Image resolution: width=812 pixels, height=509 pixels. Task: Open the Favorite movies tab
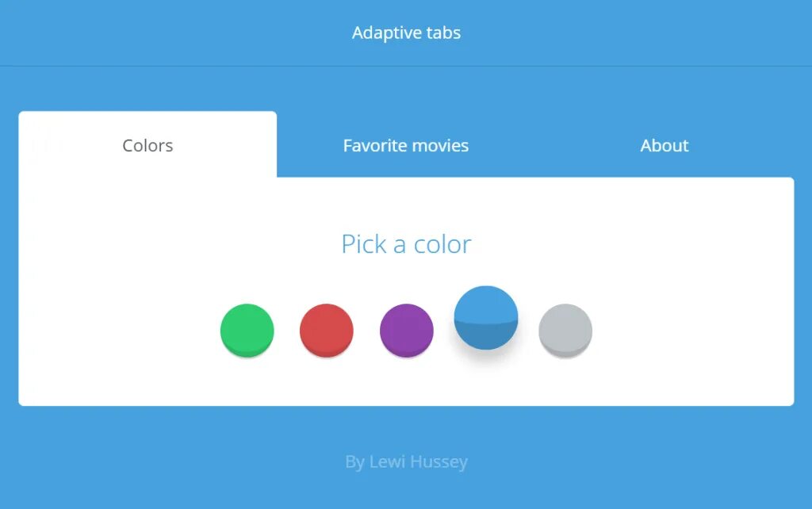pos(406,146)
